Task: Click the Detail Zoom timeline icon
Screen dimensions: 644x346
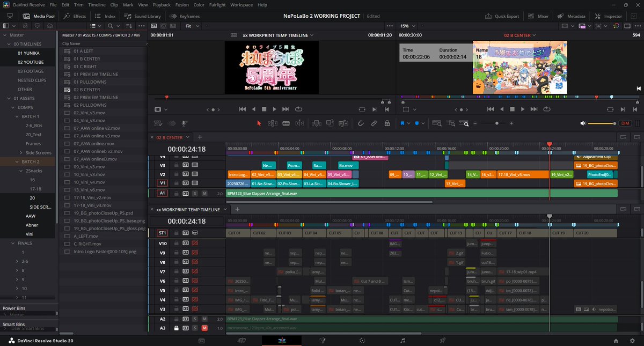Action: tap(452, 123)
